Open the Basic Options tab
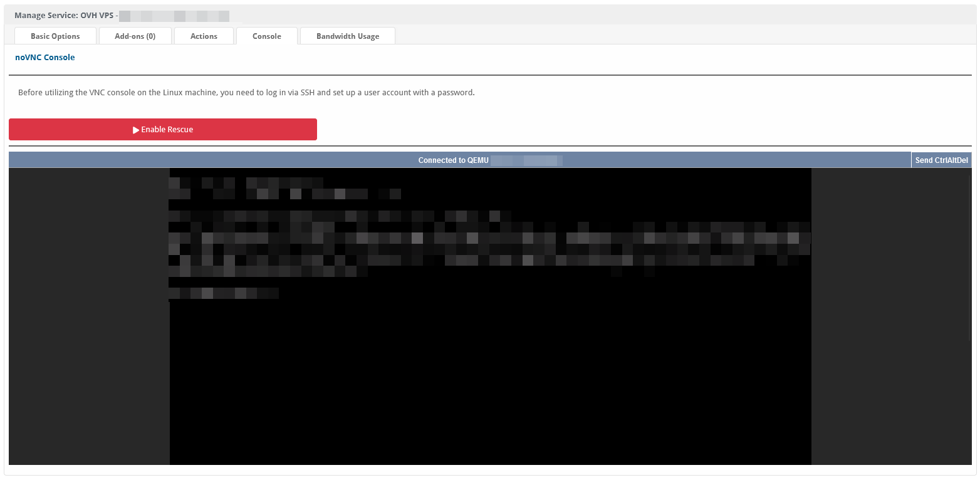The height and width of the screenshot is (485, 980). (x=55, y=36)
